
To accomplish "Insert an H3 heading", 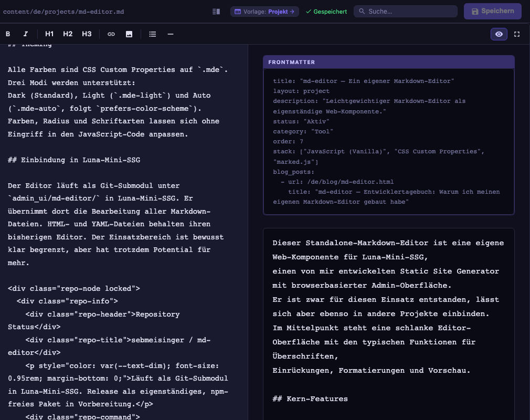I will tap(87, 34).
